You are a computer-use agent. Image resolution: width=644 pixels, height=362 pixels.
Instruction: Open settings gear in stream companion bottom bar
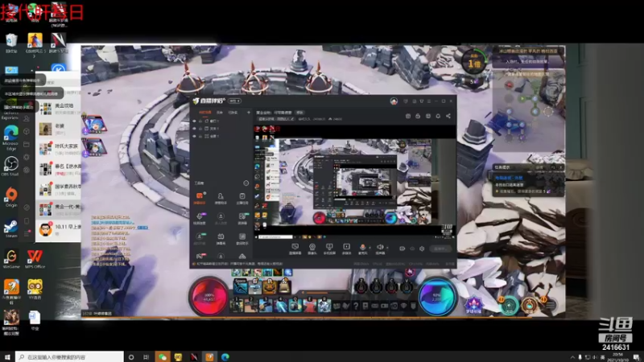tap(422, 249)
